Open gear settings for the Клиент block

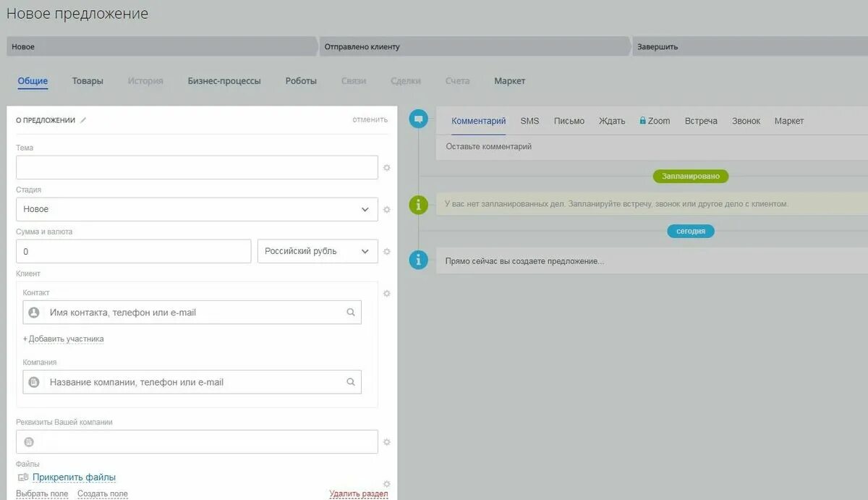387,294
